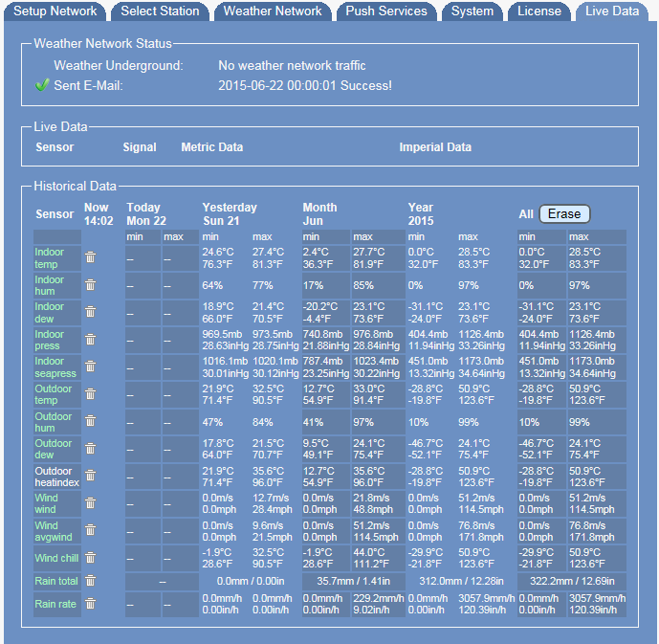Screen dimensions: 659x644
Task: Open the Push Services tab
Action: pos(386,11)
